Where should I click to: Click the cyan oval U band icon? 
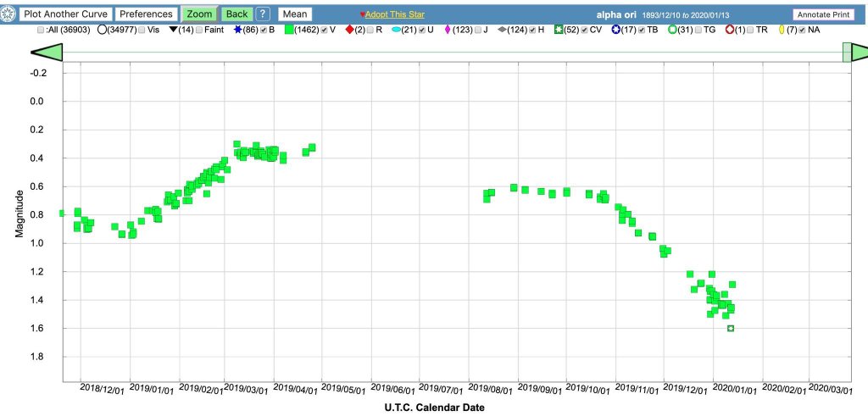397,30
